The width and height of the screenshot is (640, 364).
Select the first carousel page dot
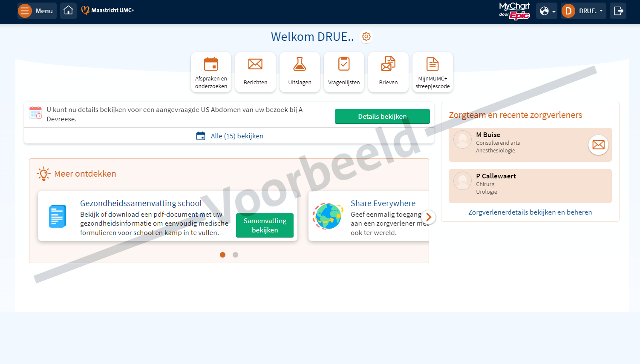(222, 255)
